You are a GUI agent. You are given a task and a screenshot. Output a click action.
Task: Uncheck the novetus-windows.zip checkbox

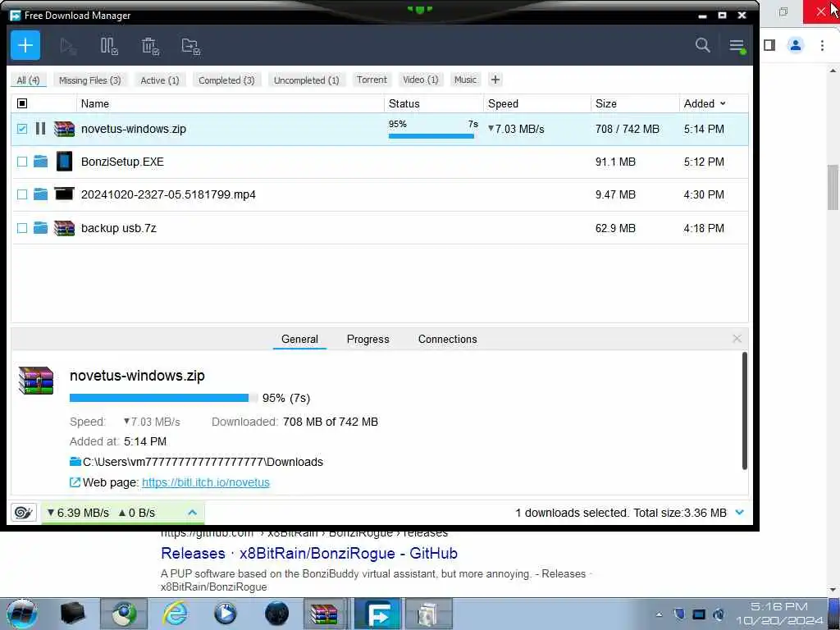[22, 129]
